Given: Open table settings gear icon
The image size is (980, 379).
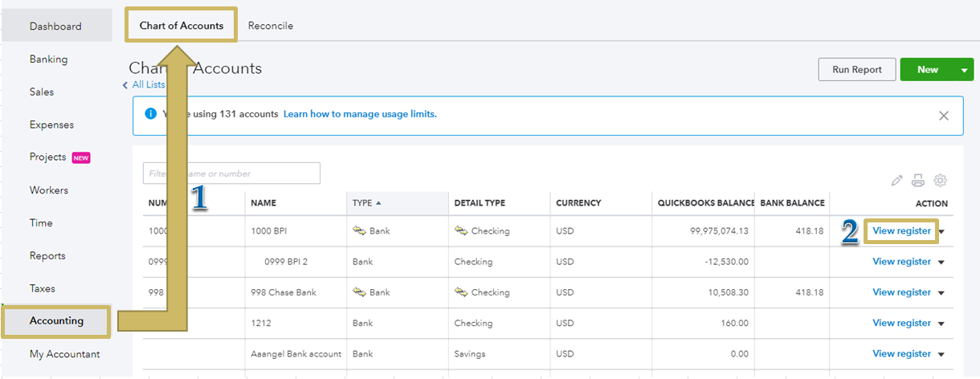Looking at the screenshot, I should [x=941, y=181].
